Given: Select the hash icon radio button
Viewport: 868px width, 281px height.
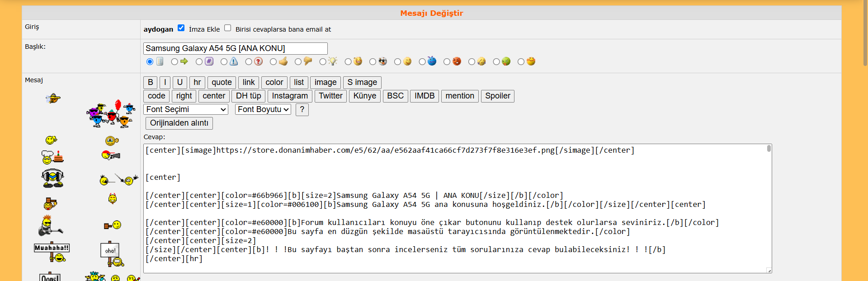Looking at the screenshot, I should 199,61.
